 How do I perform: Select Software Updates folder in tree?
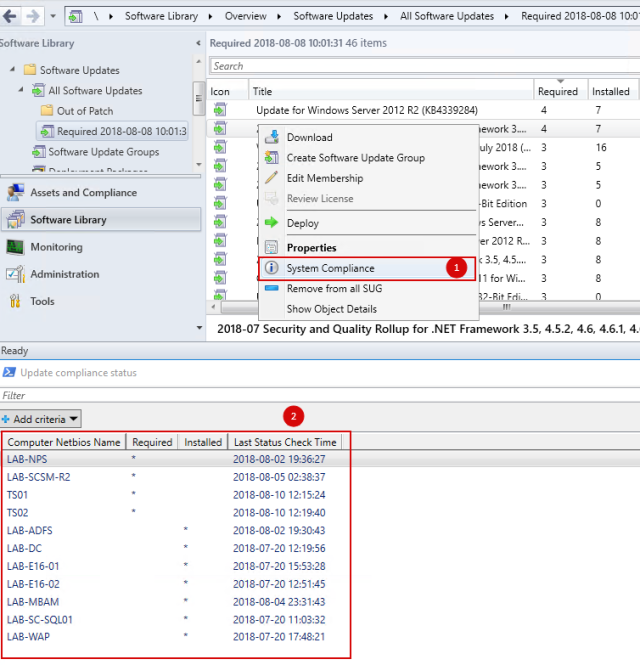click(x=80, y=70)
